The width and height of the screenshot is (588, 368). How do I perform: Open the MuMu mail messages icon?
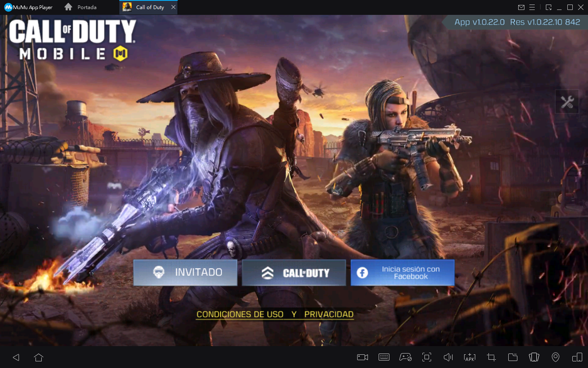[521, 7]
